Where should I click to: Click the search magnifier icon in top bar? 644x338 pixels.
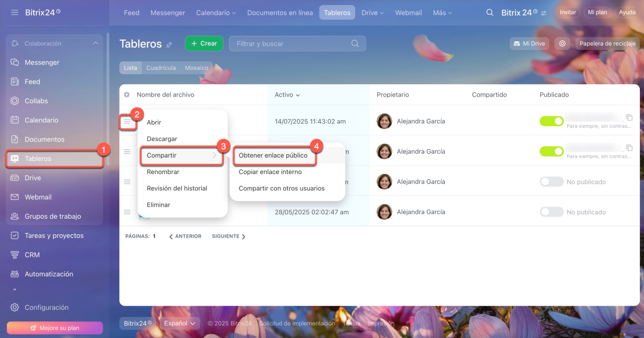click(490, 13)
